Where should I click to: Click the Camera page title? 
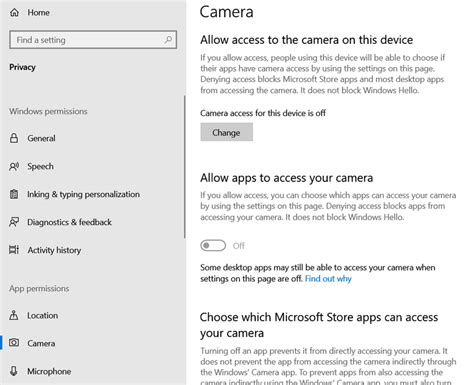227,12
